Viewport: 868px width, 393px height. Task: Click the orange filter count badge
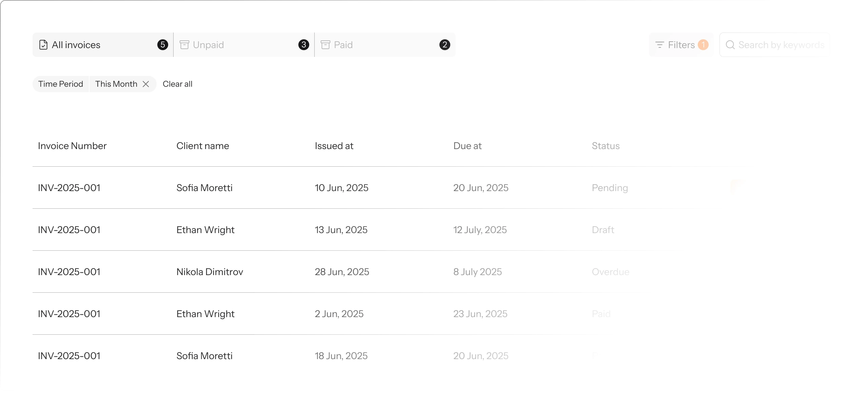(x=703, y=45)
